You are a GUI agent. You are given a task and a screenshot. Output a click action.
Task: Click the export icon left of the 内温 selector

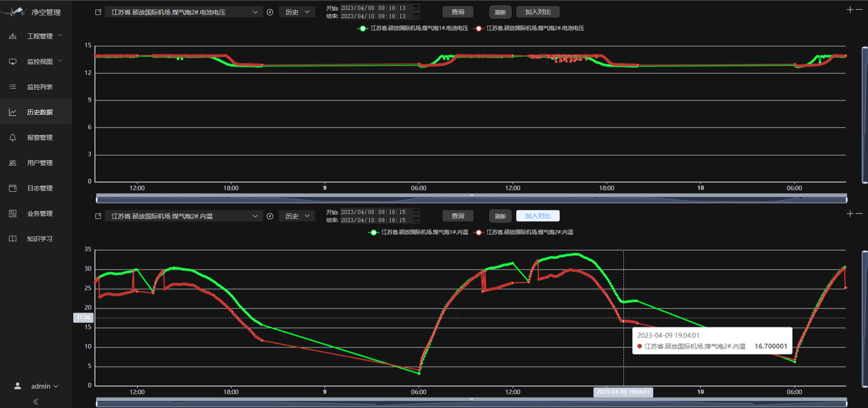click(x=98, y=216)
